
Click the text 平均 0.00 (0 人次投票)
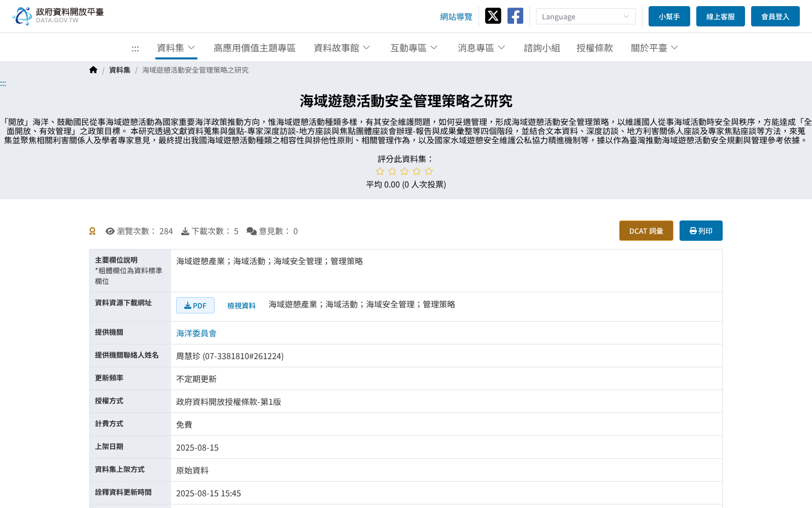(x=406, y=184)
